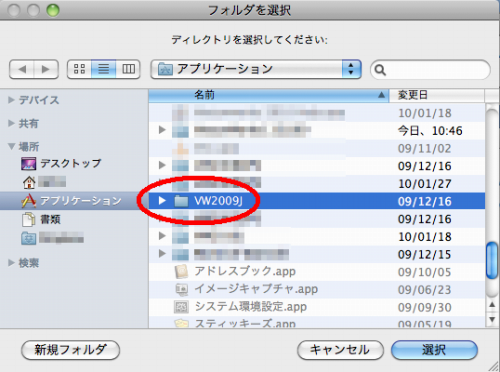Select アドレスブック.app
The width and height of the screenshot is (500, 372).
(x=245, y=271)
